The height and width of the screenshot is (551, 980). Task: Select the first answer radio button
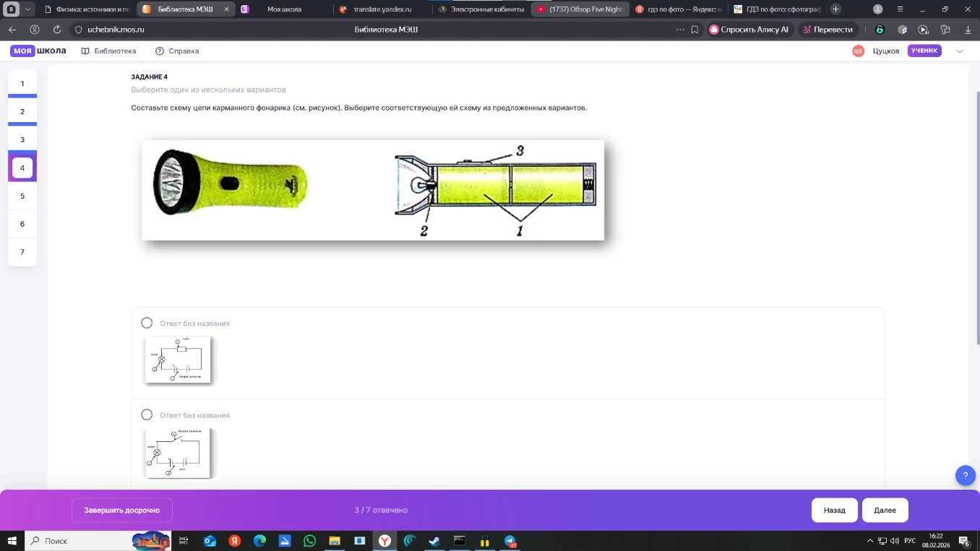click(x=147, y=323)
